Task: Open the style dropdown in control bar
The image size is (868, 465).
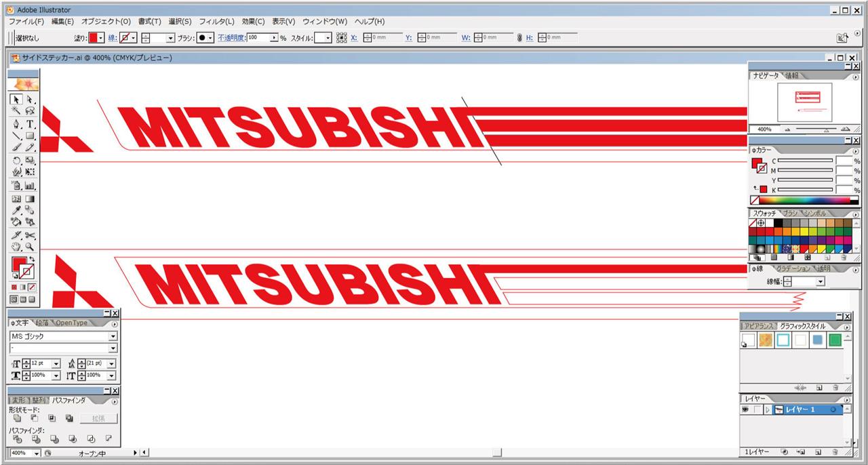Action: tap(328, 38)
